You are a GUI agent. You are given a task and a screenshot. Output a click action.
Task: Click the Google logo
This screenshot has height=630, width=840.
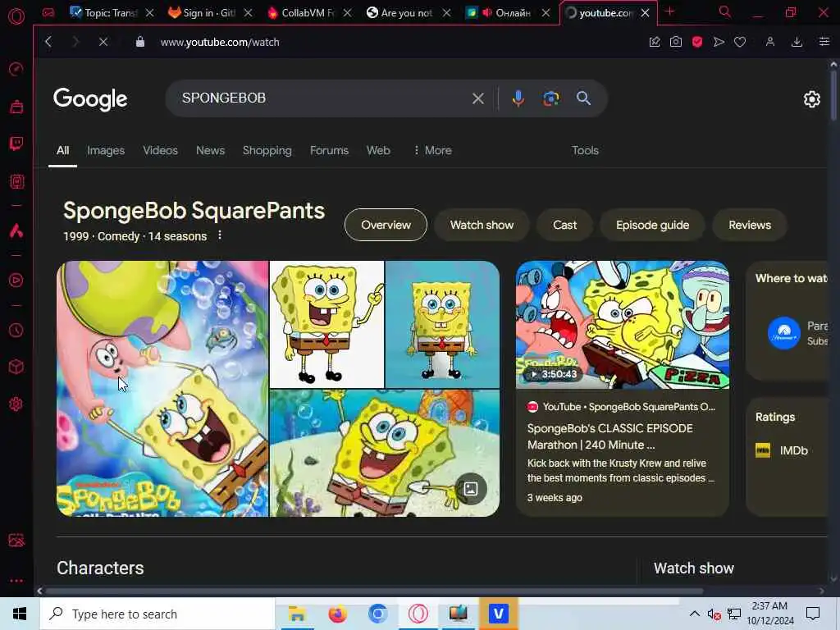pyautogui.click(x=90, y=99)
